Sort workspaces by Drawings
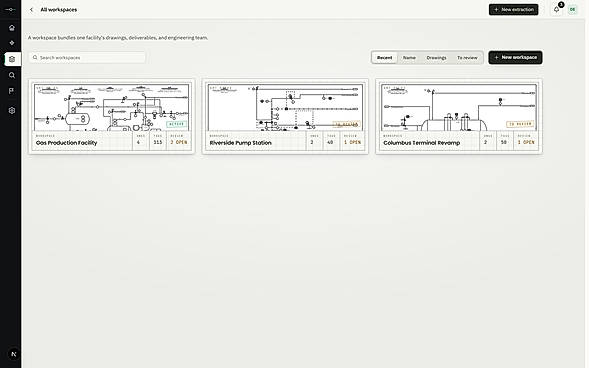This screenshot has height=368, width=589. click(x=436, y=57)
